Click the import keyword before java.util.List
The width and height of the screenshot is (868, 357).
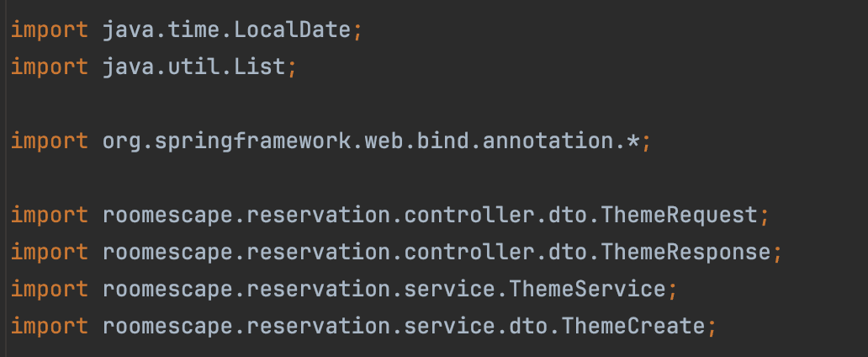(50, 67)
